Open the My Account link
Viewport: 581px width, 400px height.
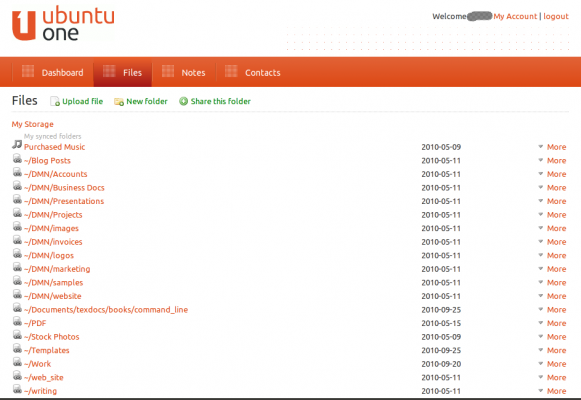[515, 16]
